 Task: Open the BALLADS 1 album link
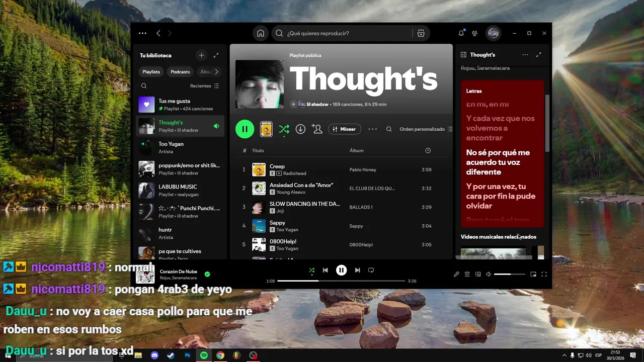[x=361, y=207]
